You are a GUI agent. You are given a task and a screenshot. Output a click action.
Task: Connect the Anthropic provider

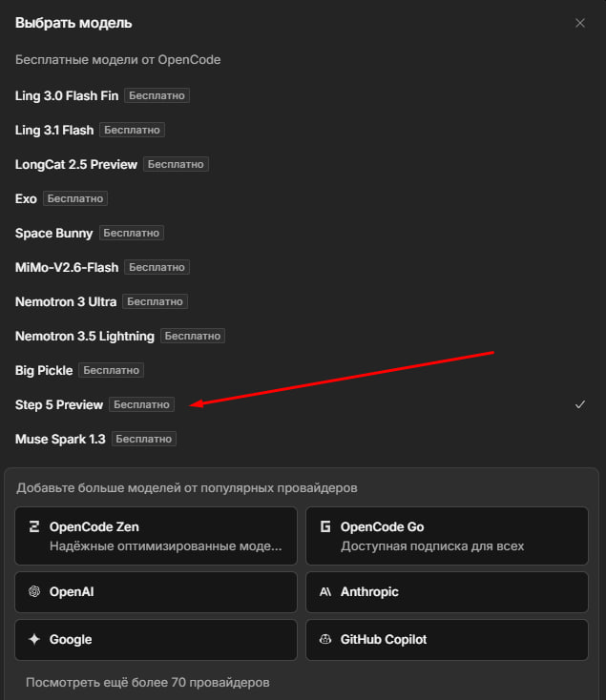pos(447,592)
